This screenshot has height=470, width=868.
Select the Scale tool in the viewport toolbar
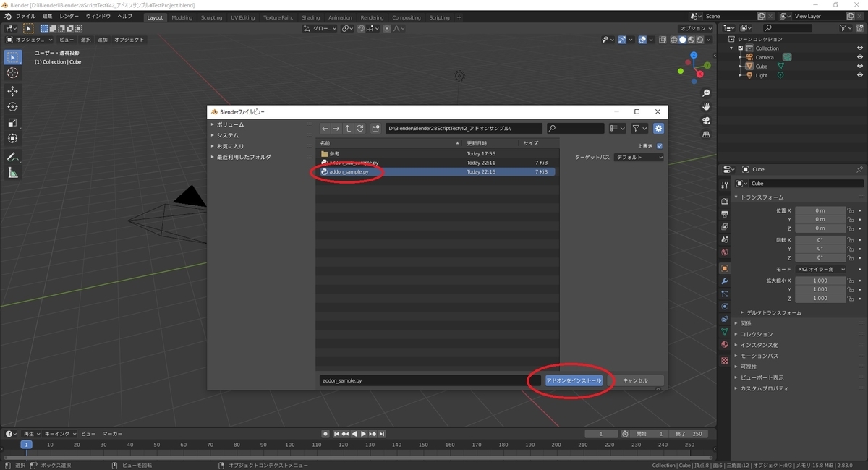pos(12,123)
